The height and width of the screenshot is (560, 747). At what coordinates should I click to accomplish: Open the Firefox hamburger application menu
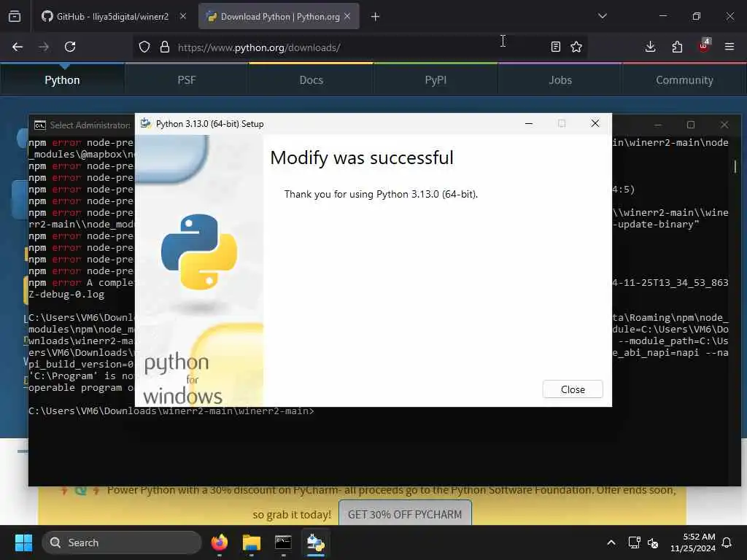pos(729,47)
